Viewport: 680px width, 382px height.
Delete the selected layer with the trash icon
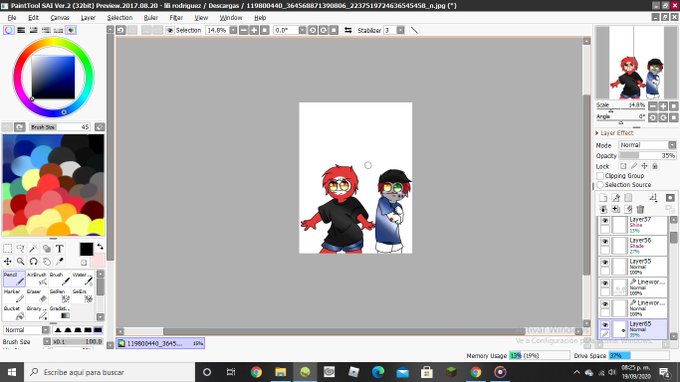[x=640, y=209]
